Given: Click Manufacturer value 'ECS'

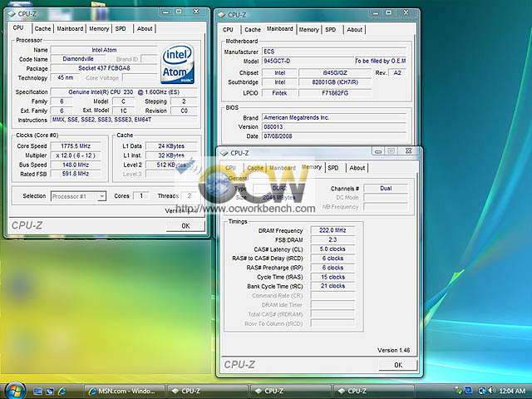Looking at the screenshot, I should [334, 52].
